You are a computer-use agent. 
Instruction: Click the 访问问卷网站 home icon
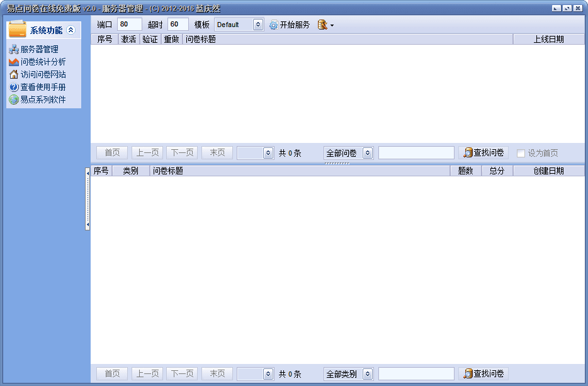(x=14, y=74)
